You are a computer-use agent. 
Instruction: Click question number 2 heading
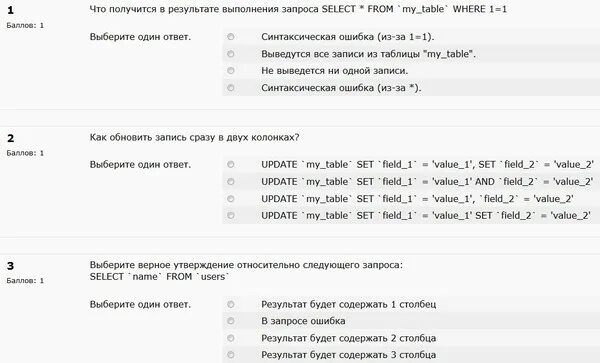point(11,138)
